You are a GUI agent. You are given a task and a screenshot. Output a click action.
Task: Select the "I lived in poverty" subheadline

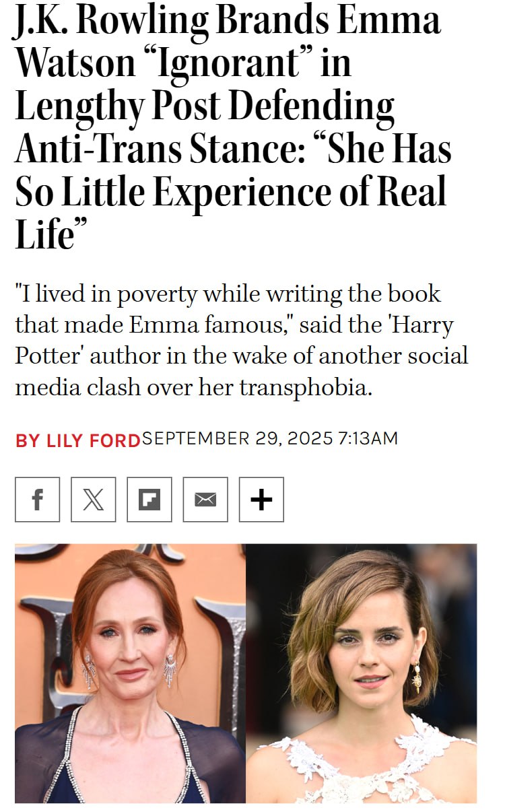pyautogui.click(x=241, y=341)
